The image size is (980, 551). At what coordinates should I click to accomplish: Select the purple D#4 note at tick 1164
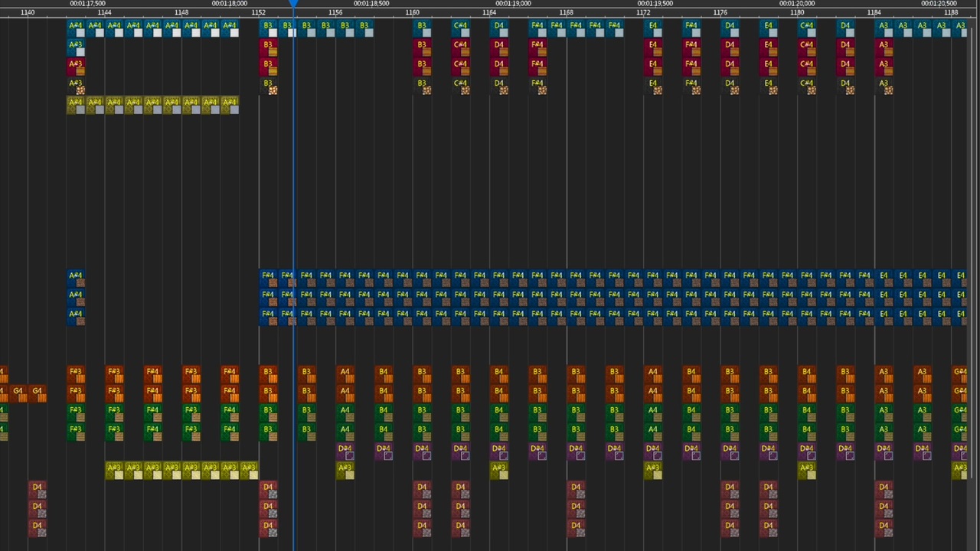click(499, 452)
